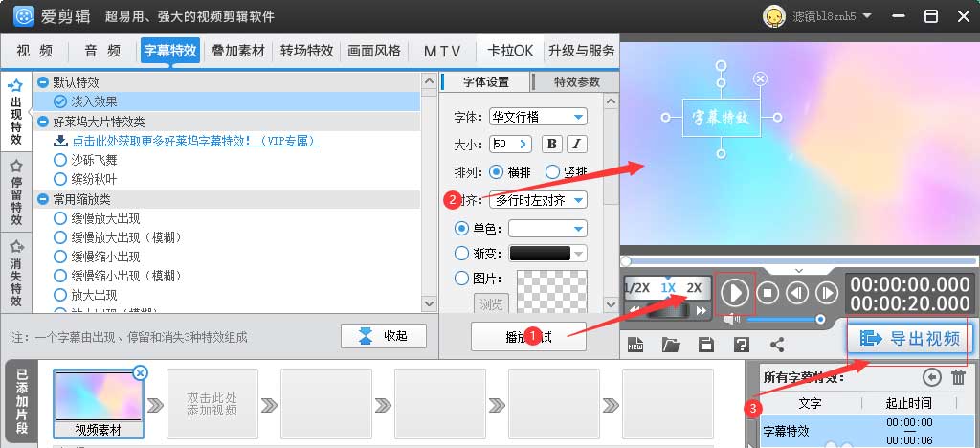980x448 pixels.
Task: Click the 导出视频 export button
Action: [911, 338]
